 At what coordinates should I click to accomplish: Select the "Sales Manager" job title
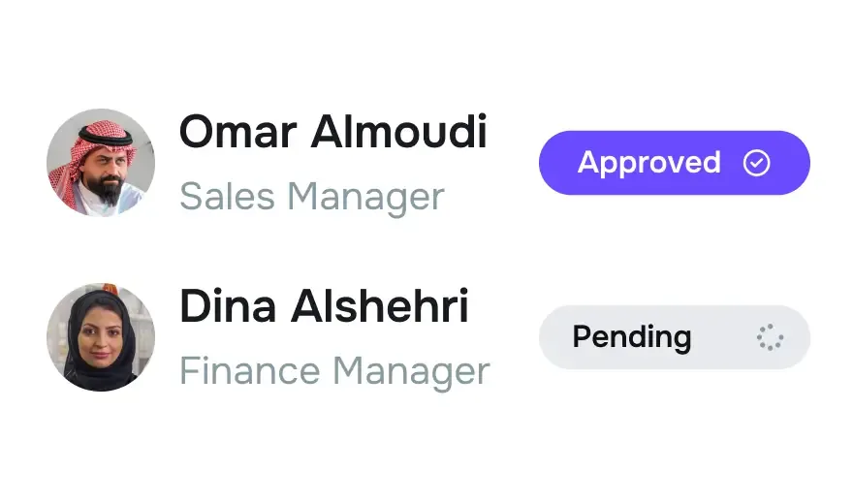click(311, 197)
